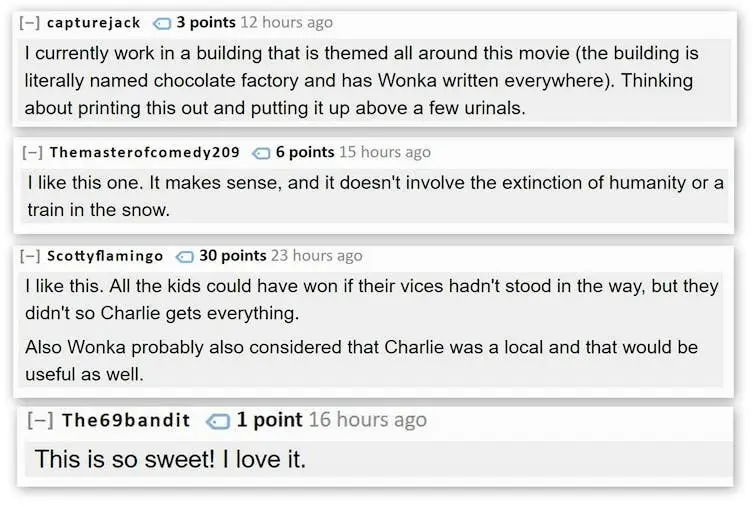Click the tag icon next to The69bandit
This screenshot has height=507, width=753.
coord(218,422)
